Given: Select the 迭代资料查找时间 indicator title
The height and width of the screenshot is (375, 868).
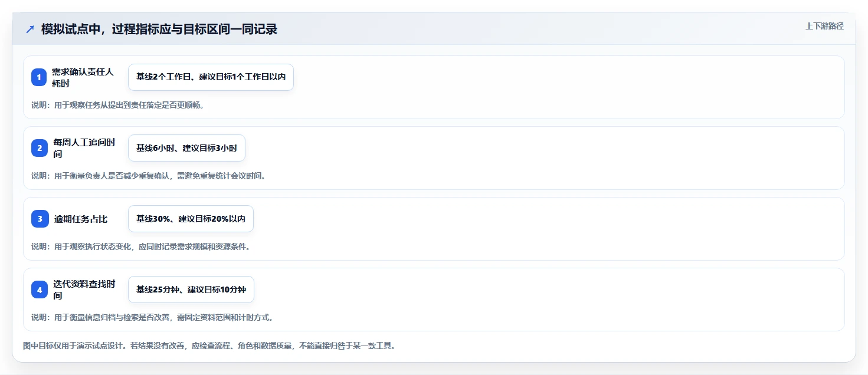Looking at the screenshot, I should click(83, 290).
